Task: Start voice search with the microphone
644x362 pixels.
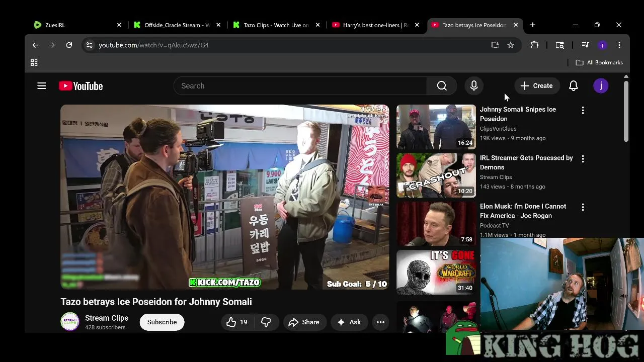Action: pos(474,86)
